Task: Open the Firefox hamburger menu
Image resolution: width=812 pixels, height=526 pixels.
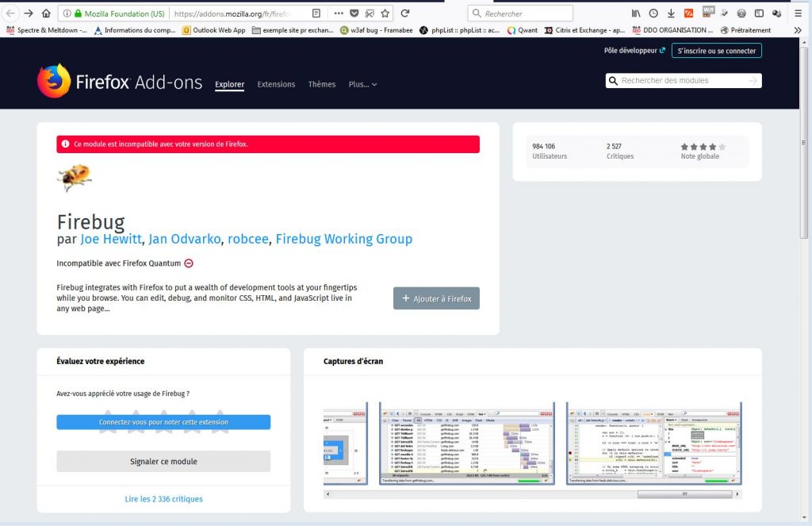Action: pyautogui.click(x=799, y=13)
